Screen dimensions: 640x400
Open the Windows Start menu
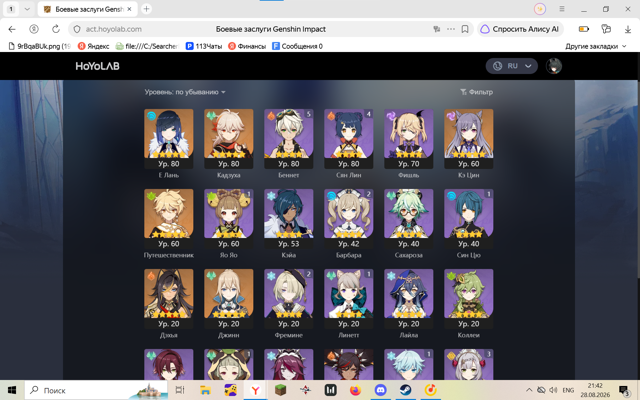click(x=12, y=391)
